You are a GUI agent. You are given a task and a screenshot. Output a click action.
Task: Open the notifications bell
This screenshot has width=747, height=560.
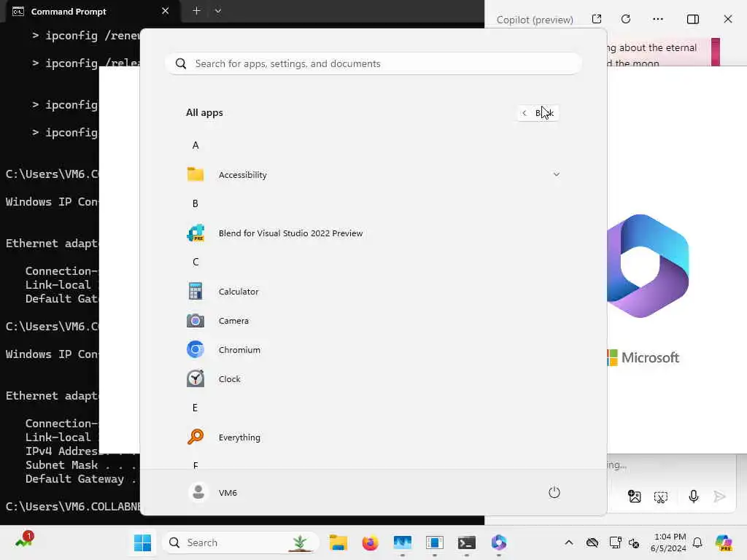click(x=697, y=542)
